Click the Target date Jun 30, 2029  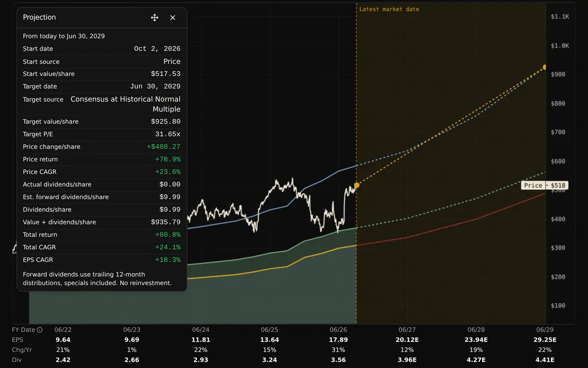click(x=155, y=86)
